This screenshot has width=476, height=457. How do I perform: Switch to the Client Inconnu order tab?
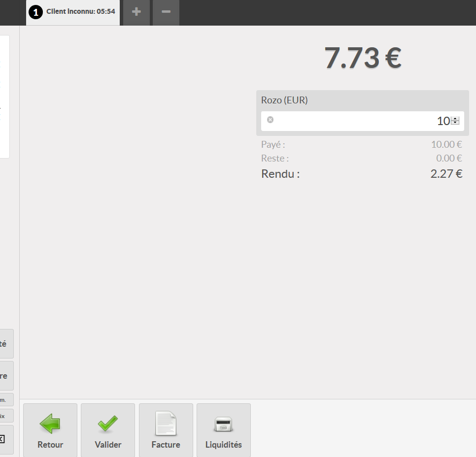coord(81,11)
